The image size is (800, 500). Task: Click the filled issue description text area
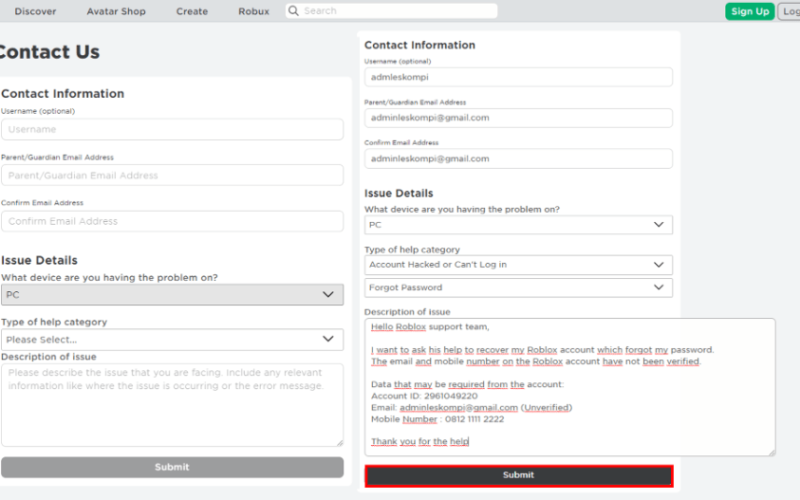pyautogui.click(x=570, y=387)
